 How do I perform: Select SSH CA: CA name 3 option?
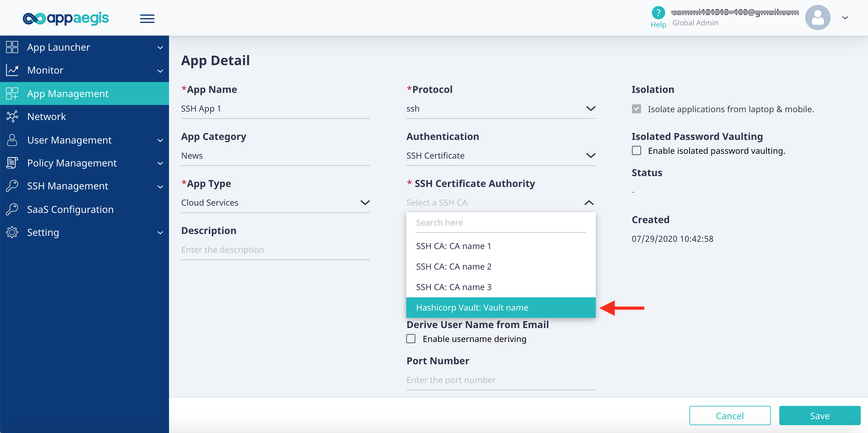tap(501, 287)
